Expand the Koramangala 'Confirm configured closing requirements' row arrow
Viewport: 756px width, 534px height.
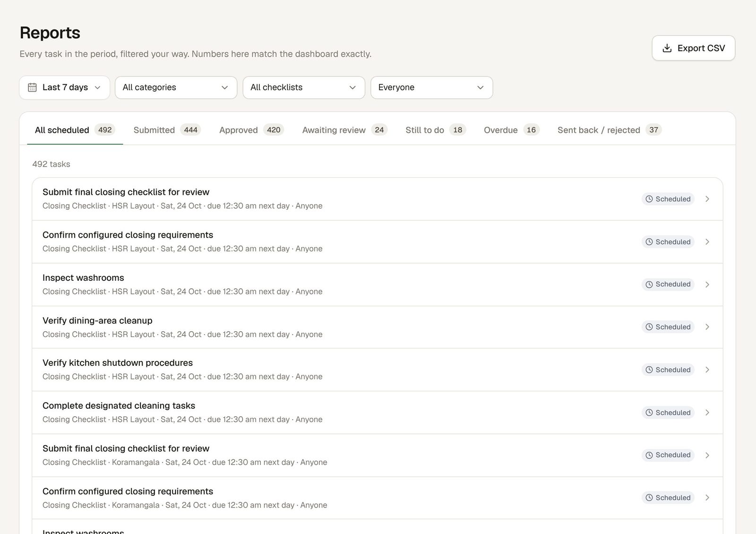tap(707, 498)
